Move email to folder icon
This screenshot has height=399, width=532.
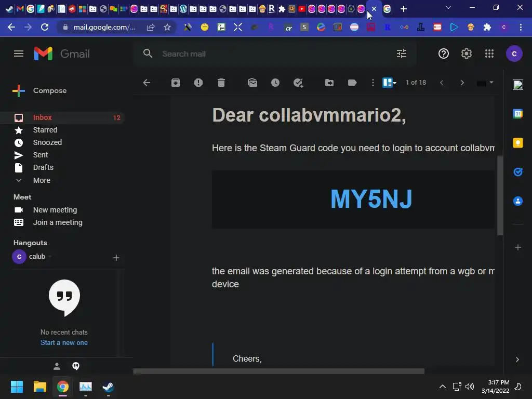[329, 83]
